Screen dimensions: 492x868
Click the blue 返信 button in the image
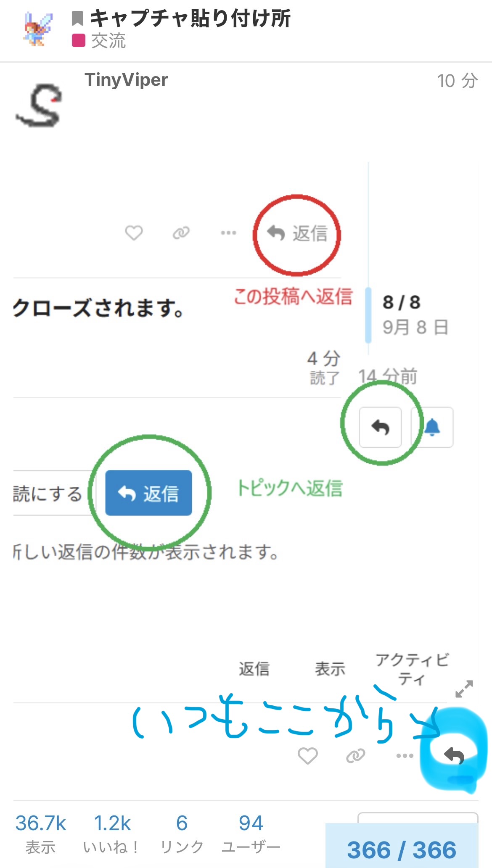tap(148, 493)
